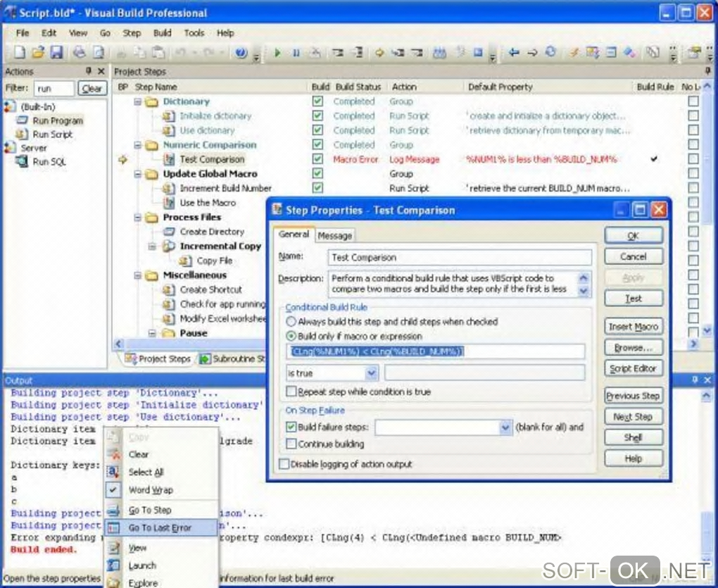Click the lightning bolt toolbar icon
This screenshot has width=718, height=588.
tap(574, 53)
